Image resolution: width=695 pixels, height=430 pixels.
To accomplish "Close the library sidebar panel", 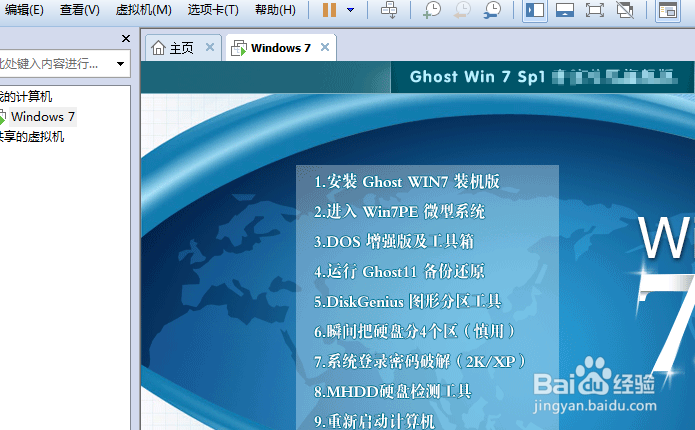I will [x=126, y=39].
